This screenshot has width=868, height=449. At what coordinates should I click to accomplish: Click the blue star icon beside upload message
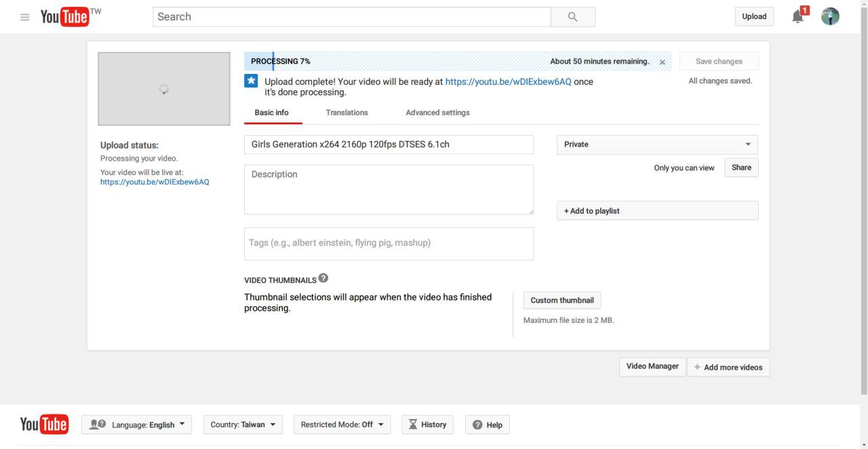pyautogui.click(x=251, y=81)
